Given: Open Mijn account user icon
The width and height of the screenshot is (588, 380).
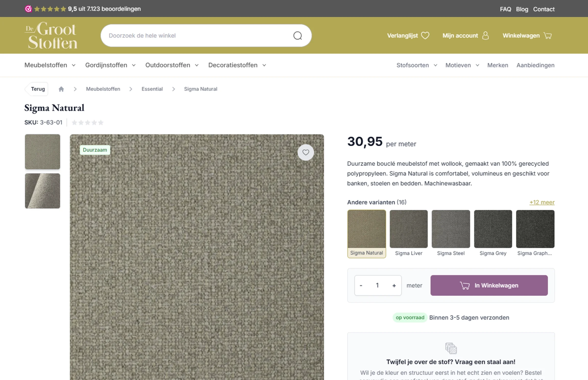Looking at the screenshot, I should click(x=485, y=36).
